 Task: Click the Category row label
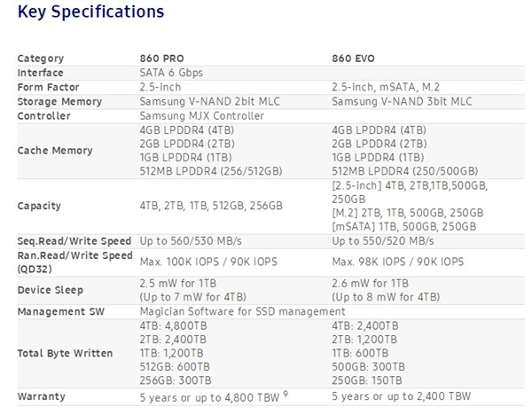click(x=41, y=59)
